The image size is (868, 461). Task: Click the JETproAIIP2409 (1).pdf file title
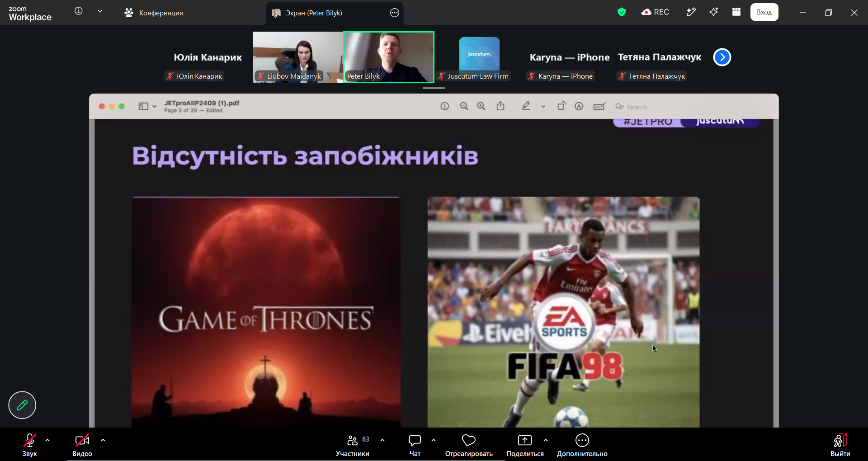(202, 103)
